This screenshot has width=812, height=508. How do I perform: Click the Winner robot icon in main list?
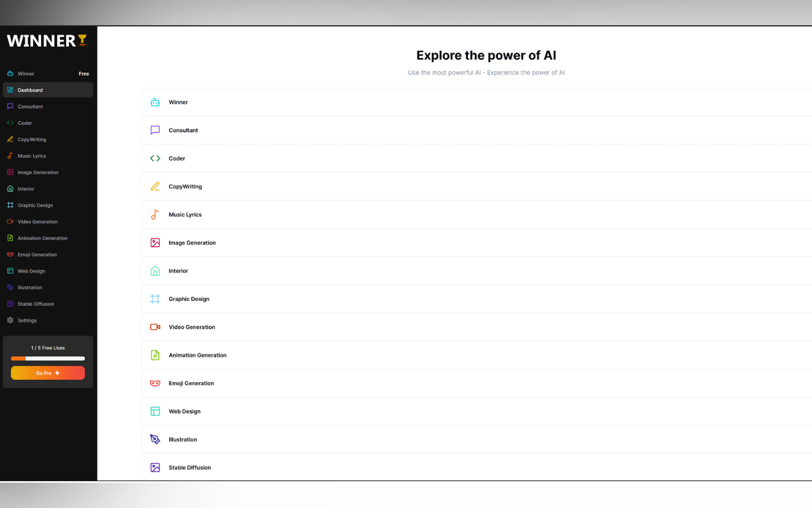(155, 102)
